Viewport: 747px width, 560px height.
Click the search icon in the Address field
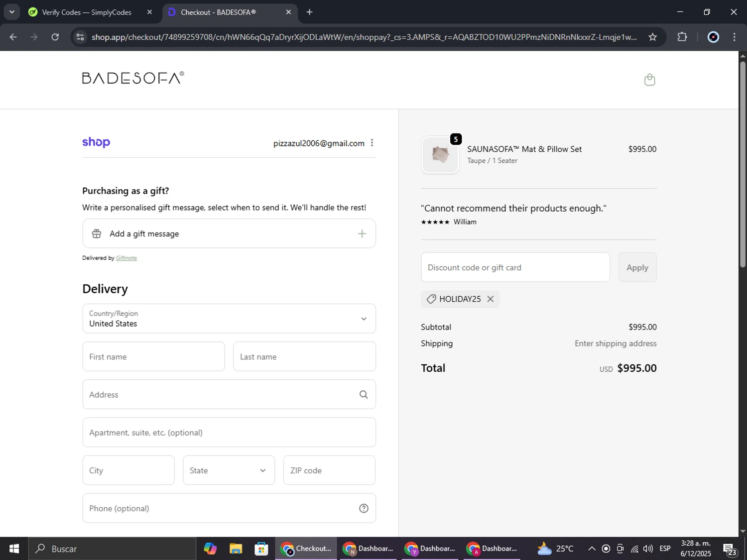click(x=364, y=394)
